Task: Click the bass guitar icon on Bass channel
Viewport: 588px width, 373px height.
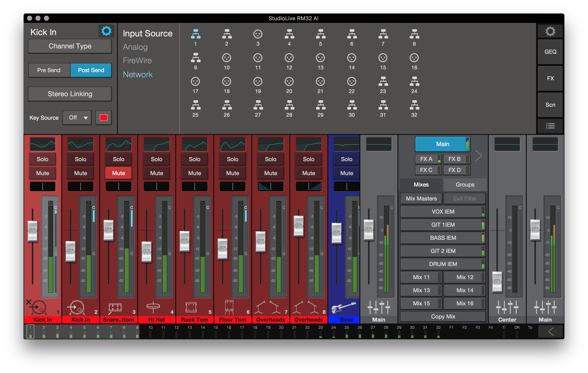Action: (344, 307)
